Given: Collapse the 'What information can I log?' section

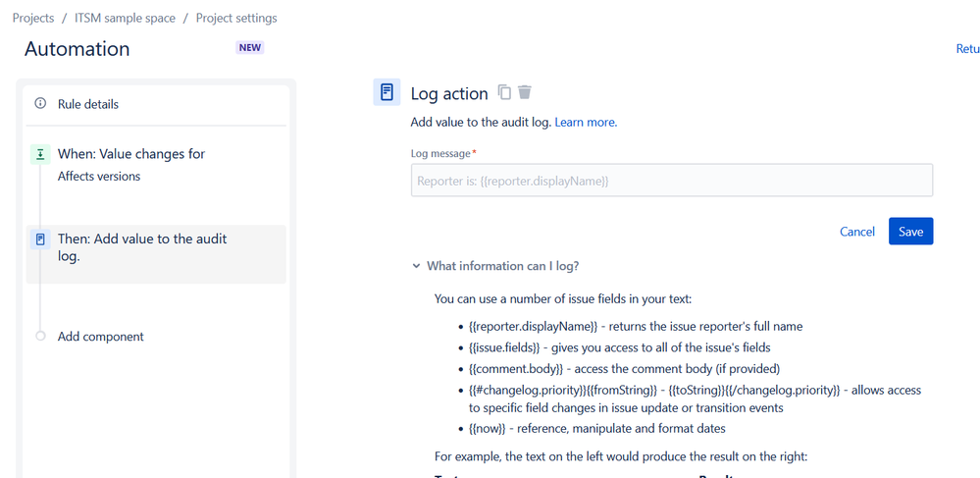Looking at the screenshot, I should coord(416,266).
